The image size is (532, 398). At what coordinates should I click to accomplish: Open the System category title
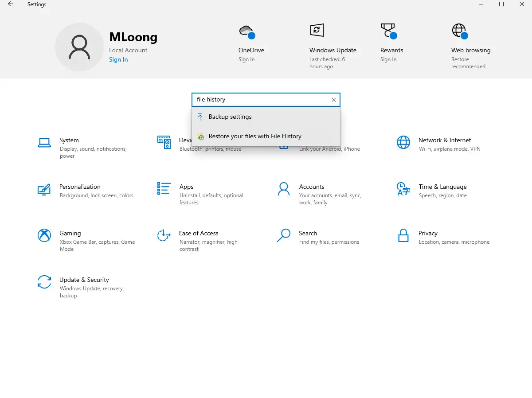(69, 140)
